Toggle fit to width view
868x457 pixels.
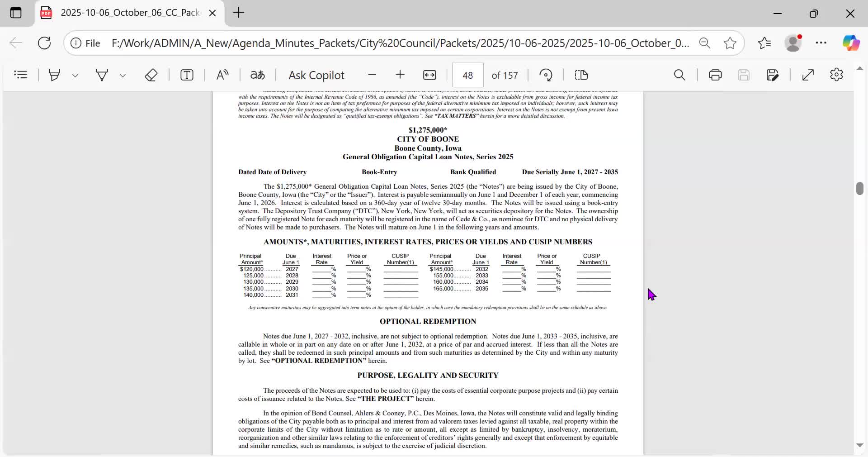429,75
